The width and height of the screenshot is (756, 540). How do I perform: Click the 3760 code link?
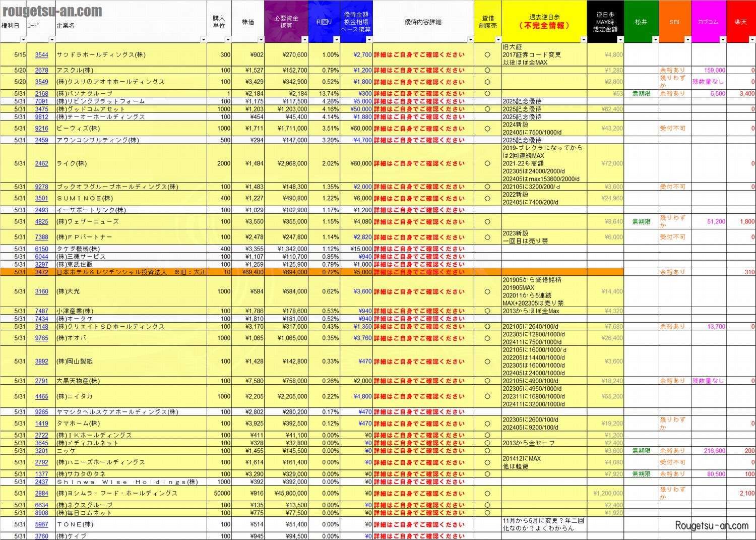point(42,536)
